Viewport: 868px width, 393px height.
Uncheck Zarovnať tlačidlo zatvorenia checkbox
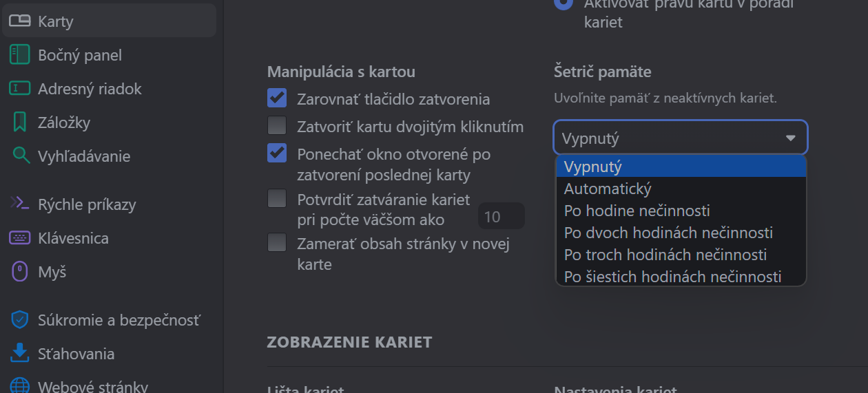(277, 98)
